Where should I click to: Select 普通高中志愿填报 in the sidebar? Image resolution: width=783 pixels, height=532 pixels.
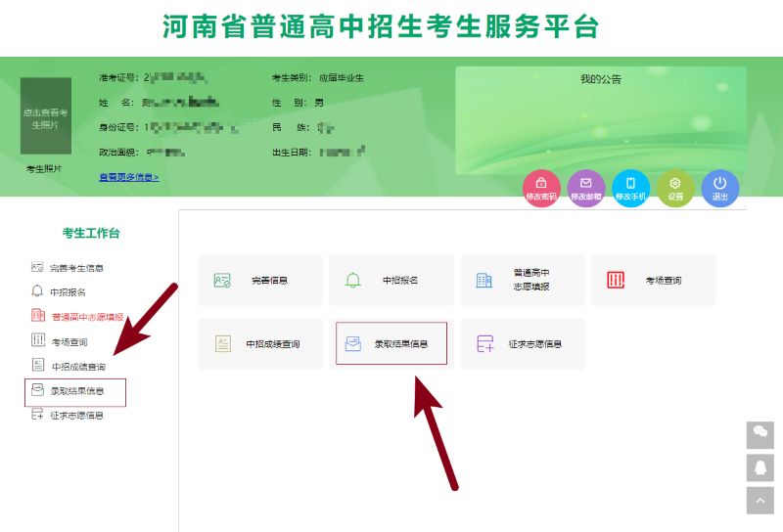click(88, 317)
